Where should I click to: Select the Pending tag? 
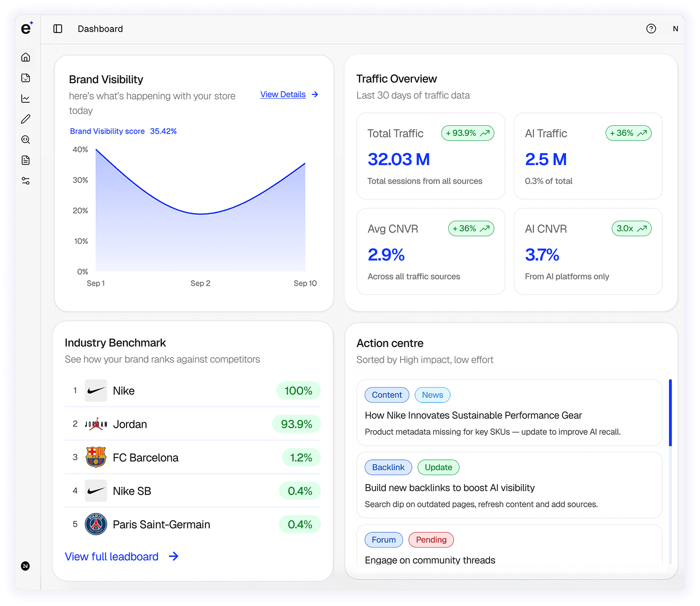(x=431, y=540)
